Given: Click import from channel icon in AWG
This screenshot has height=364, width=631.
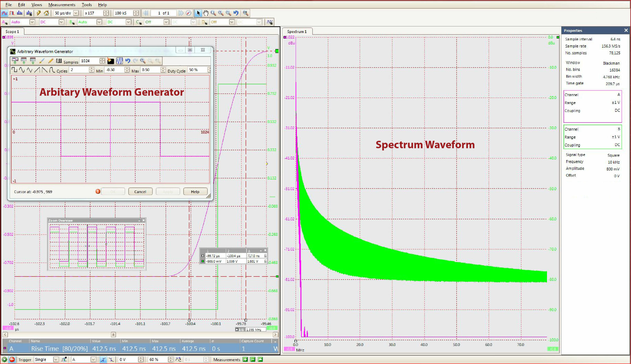Looking at the screenshot, I should point(15,61).
